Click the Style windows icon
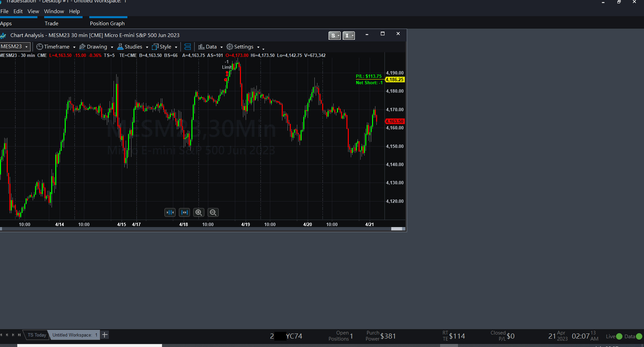Image resolution: width=644 pixels, height=347 pixels. click(155, 47)
